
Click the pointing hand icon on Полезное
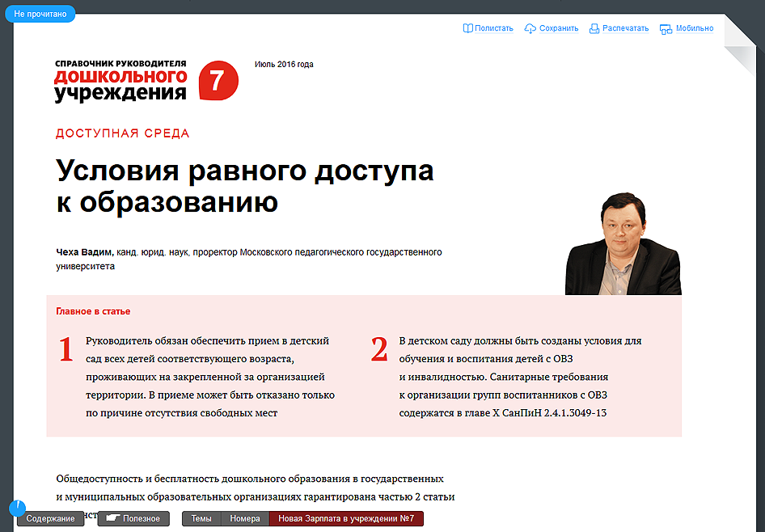pyautogui.click(x=113, y=518)
